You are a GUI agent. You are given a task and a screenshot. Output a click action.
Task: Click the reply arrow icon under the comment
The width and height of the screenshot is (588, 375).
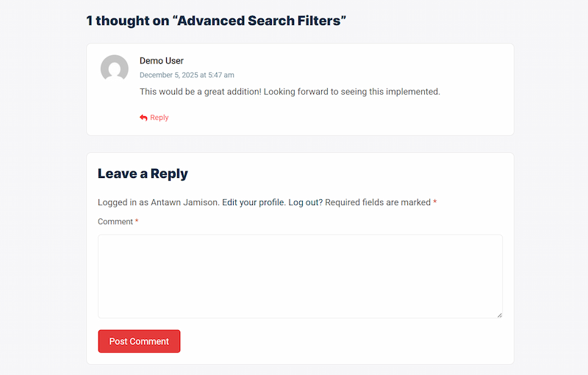point(143,118)
